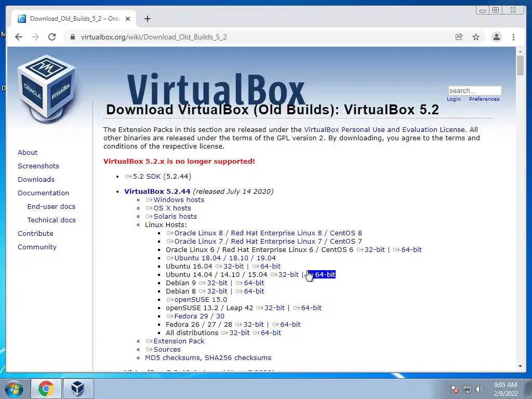The height and width of the screenshot is (399, 532).
Task: Click Oracle Linux 8 / CentOS 8 link
Action: (x=264, y=233)
